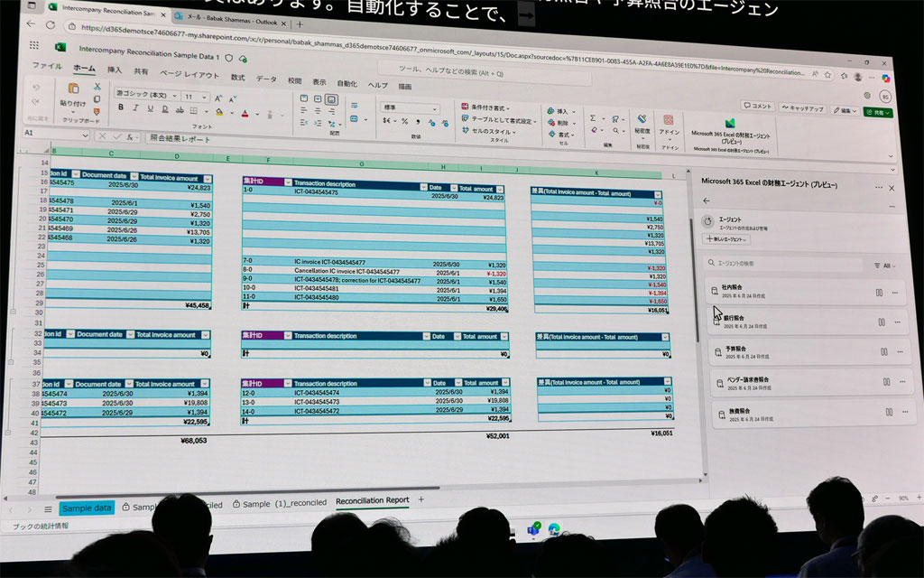
Task: Switch to the 挿入 ribbon tab
Action: (x=114, y=70)
